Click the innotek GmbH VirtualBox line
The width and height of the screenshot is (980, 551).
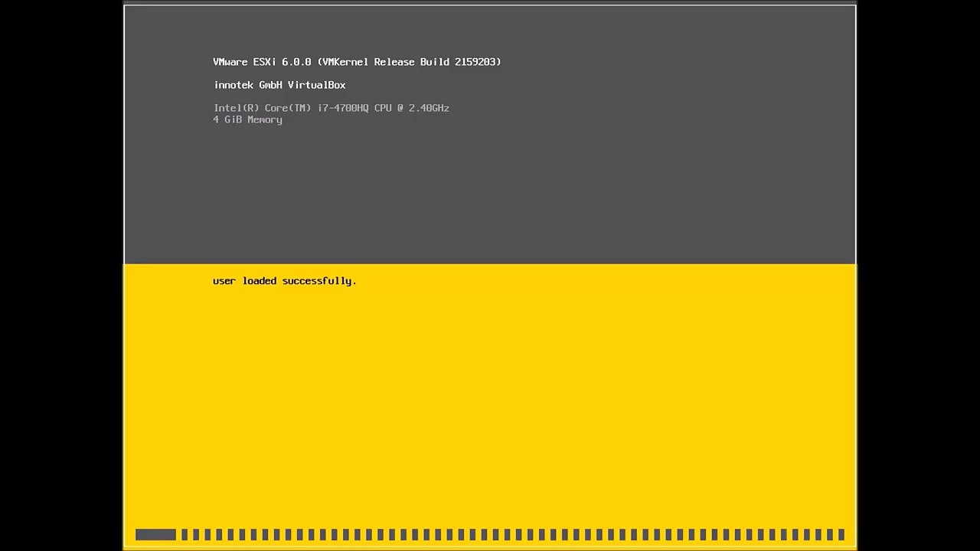[279, 85]
